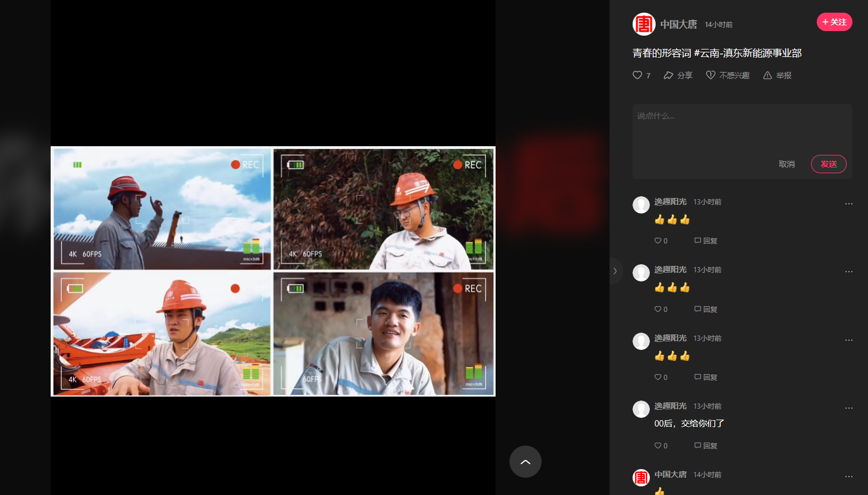The image size is (868, 495).
Task: Collapse the comment side panel arrow
Action: (x=615, y=271)
